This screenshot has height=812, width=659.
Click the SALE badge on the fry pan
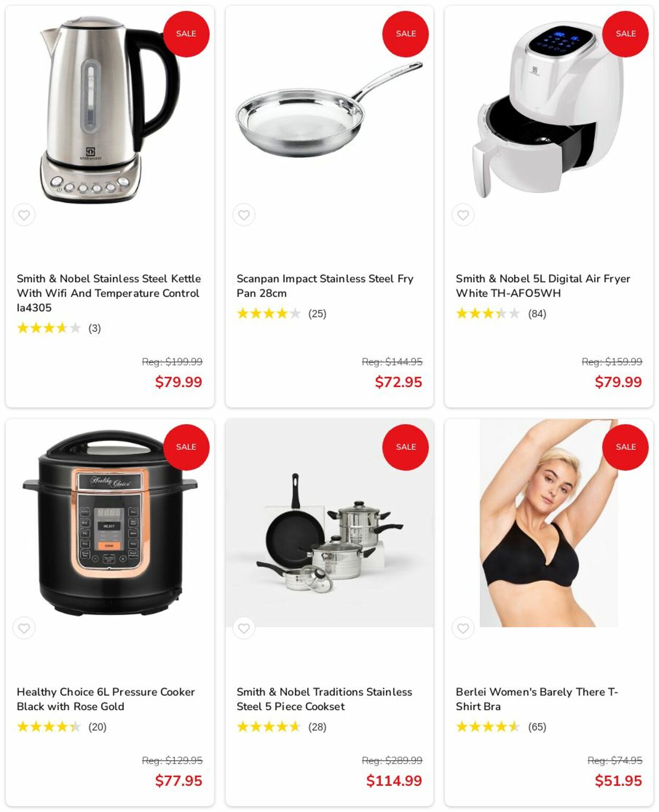(x=405, y=34)
